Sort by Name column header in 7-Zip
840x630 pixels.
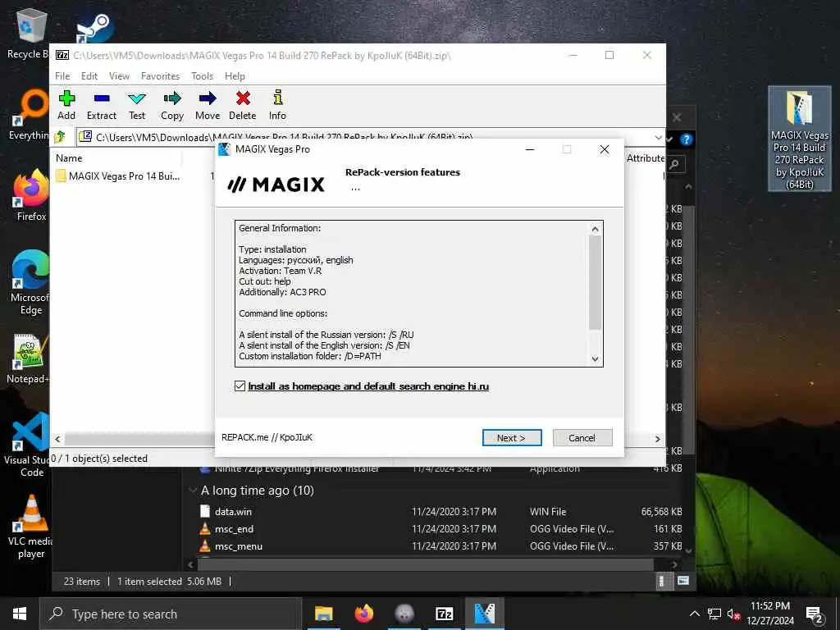(69, 158)
